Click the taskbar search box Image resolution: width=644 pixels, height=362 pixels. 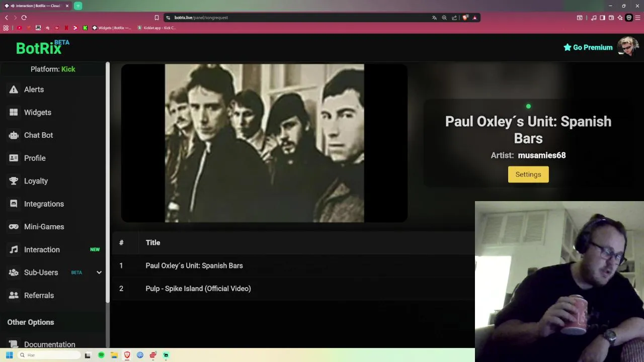49,355
